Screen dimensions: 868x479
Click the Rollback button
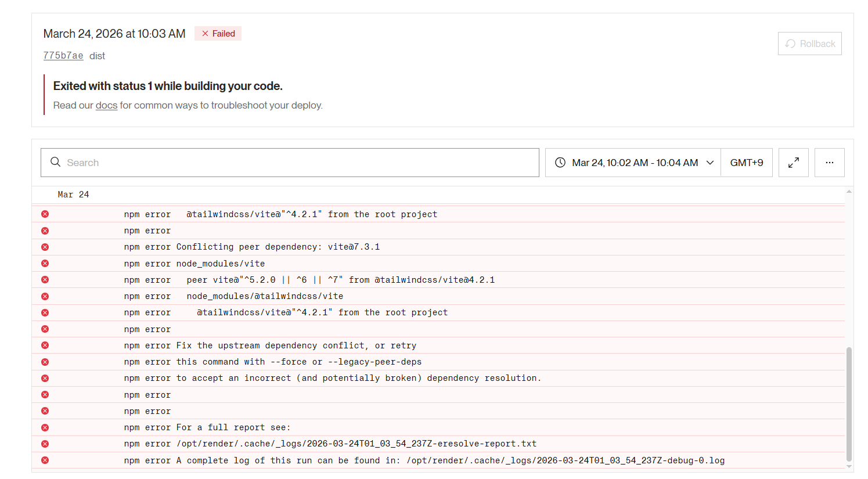click(x=809, y=44)
